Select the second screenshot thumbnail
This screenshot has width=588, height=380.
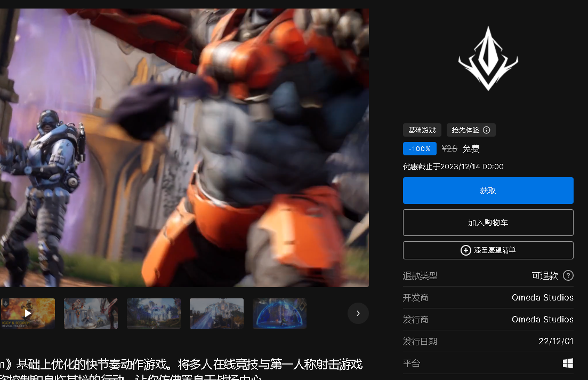point(91,313)
